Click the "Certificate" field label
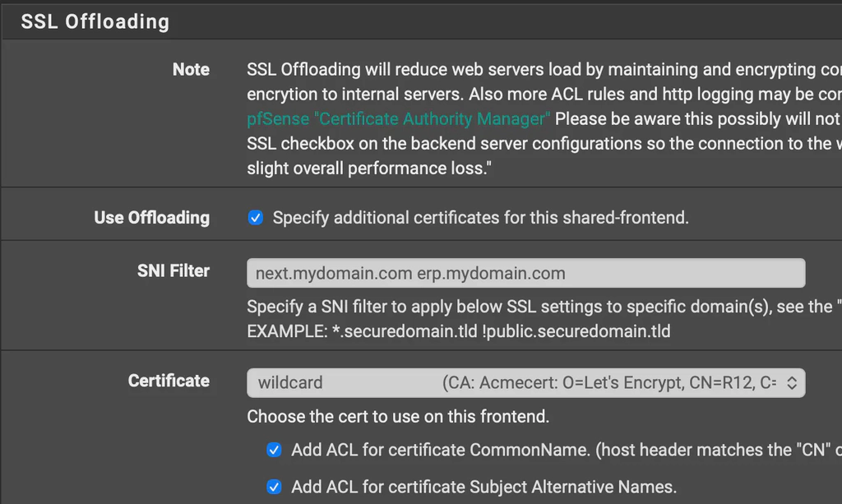The height and width of the screenshot is (504, 842). pos(169,381)
